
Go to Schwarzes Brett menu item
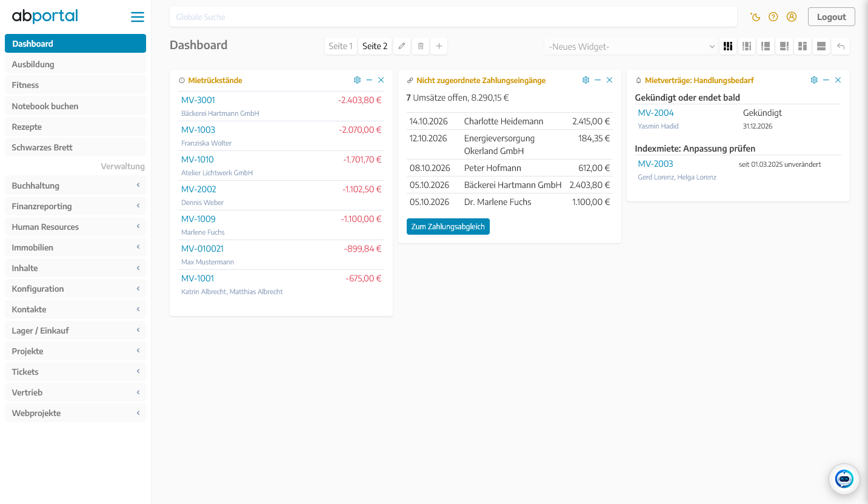[75, 147]
